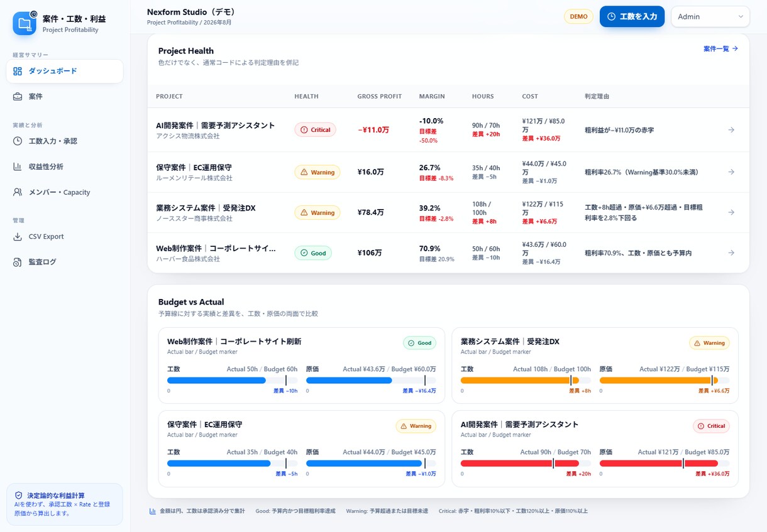This screenshot has width=767, height=532.
Task: Open Web制作案件 row arrow icon
Action: pos(731,252)
